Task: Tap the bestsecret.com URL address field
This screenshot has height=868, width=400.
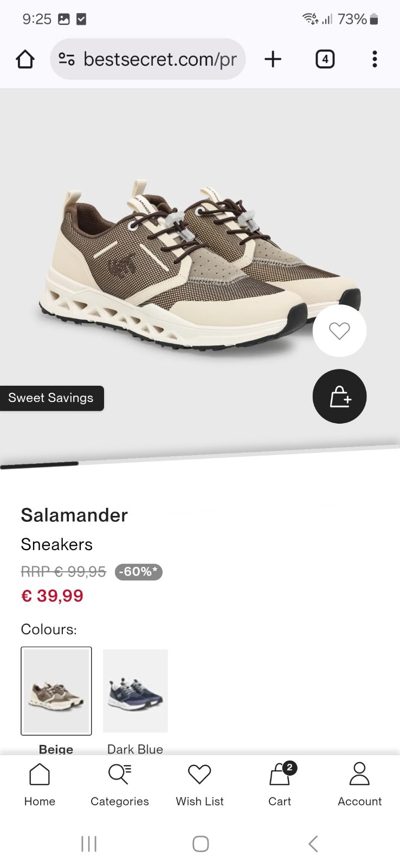Action: tap(148, 59)
